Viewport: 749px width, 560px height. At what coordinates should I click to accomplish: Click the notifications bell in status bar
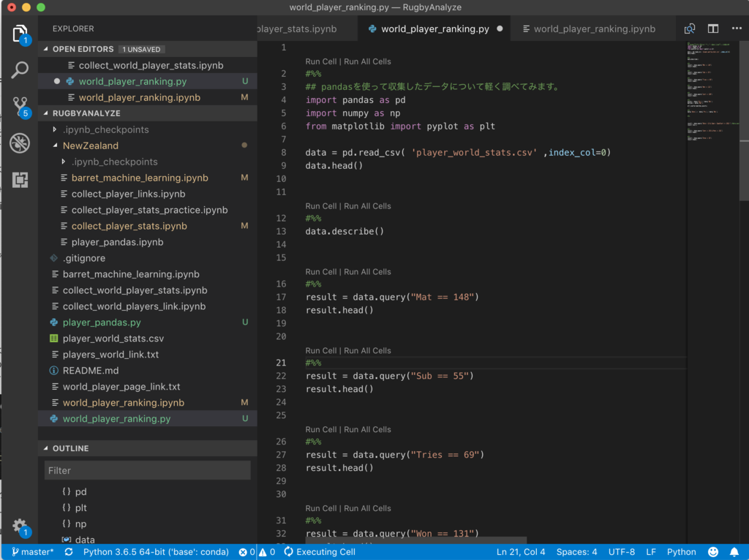734,552
